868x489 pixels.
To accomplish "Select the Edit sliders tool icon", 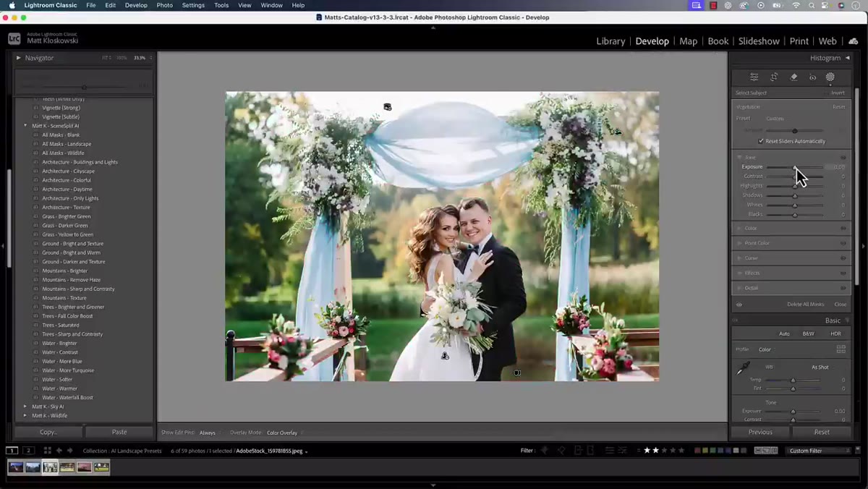I will 754,77.
